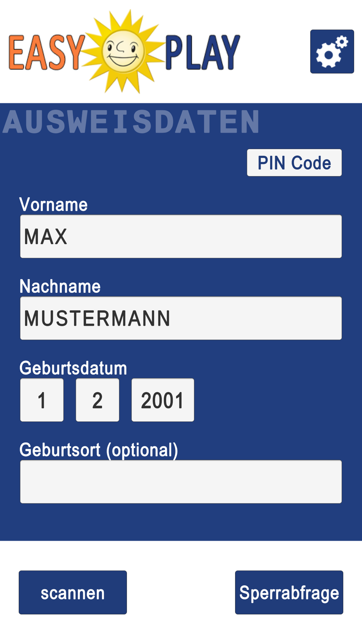This screenshot has width=362, height=644.
Task: Click the Nachname label
Action: 60,286
